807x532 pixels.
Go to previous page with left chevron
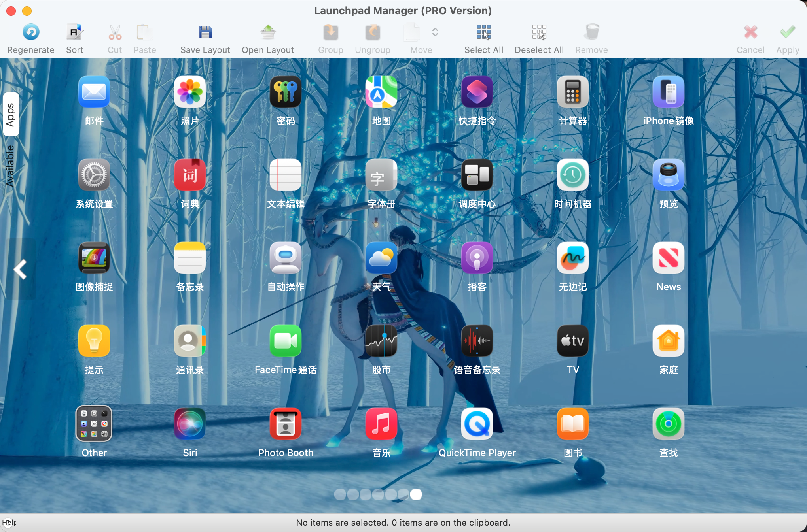click(20, 270)
